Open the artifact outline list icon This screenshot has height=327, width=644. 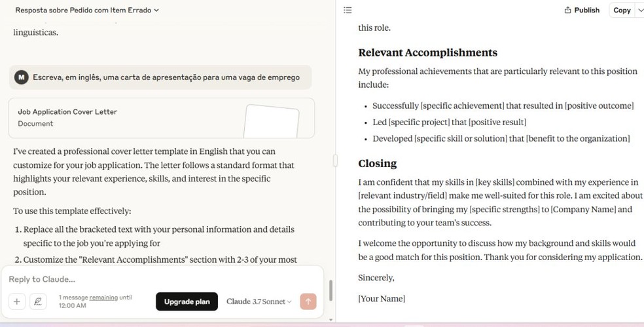click(348, 10)
